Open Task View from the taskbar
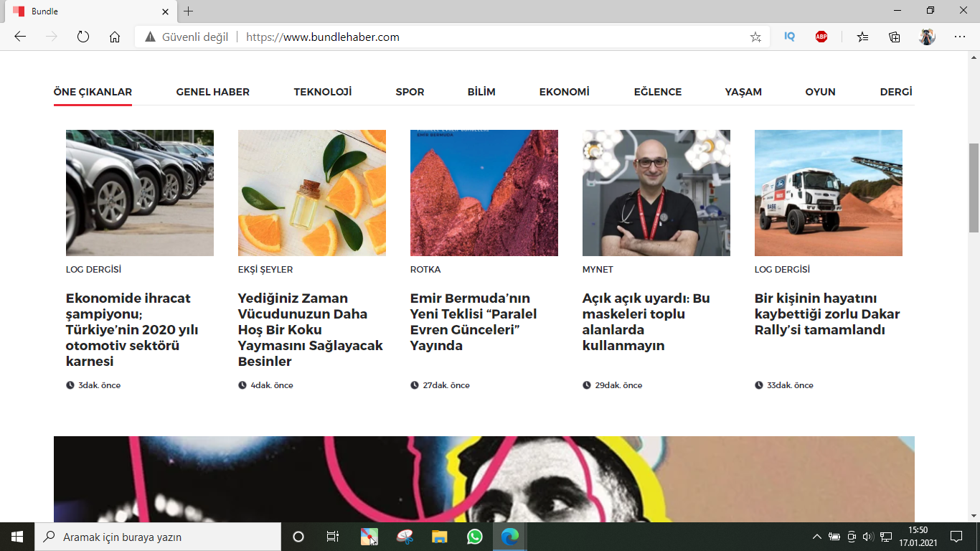The height and width of the screenshot is (551, 980). click(x=332, y=537)
